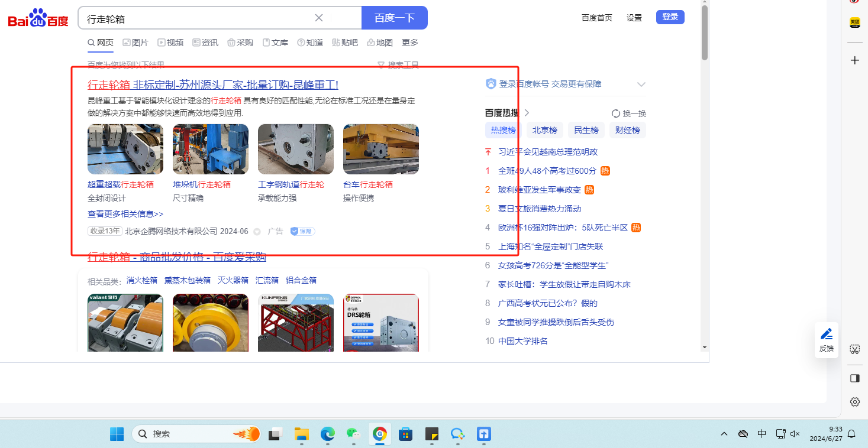Open hot search 玻利维亚发生军事政变
The height and width of the screenshot is (448, 868).
(540, 190)
